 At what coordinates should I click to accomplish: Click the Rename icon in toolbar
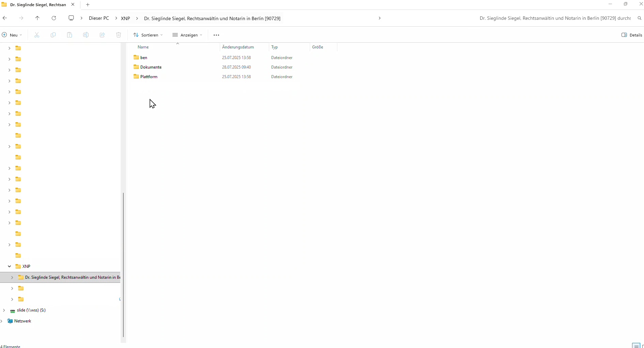point(86,35)
